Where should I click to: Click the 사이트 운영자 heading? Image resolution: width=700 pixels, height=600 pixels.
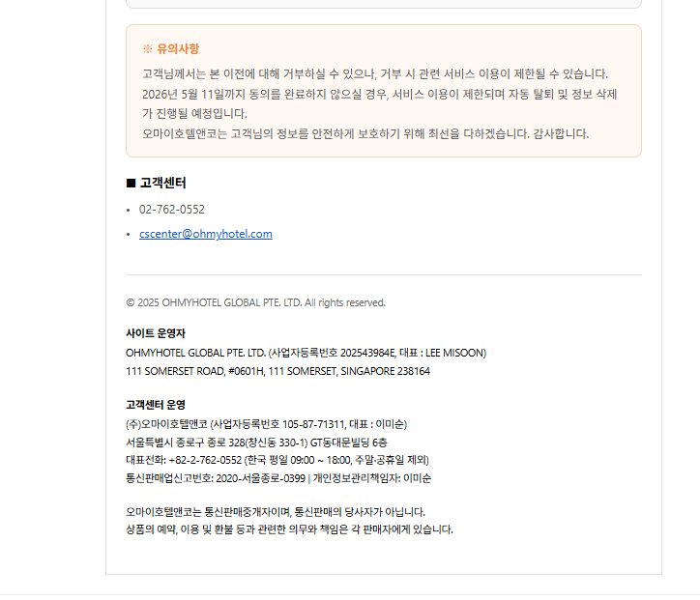(155, 333)
